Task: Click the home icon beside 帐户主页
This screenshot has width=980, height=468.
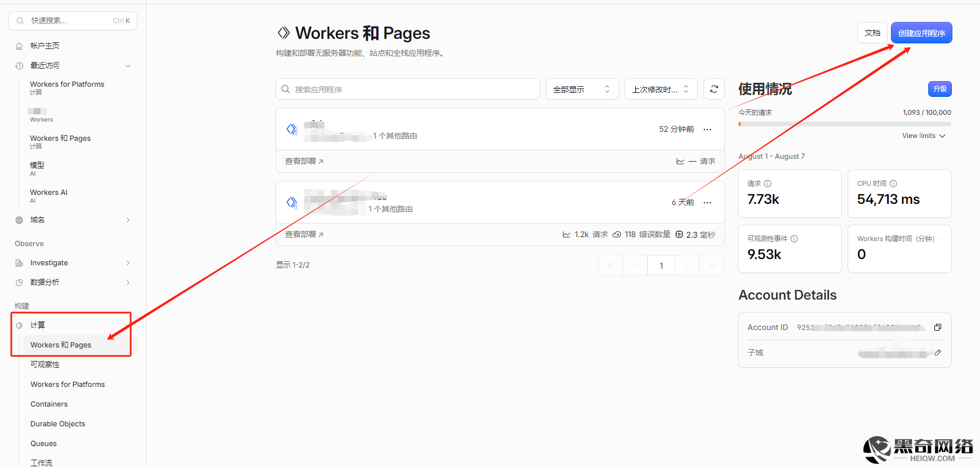Action: (19, 46)
